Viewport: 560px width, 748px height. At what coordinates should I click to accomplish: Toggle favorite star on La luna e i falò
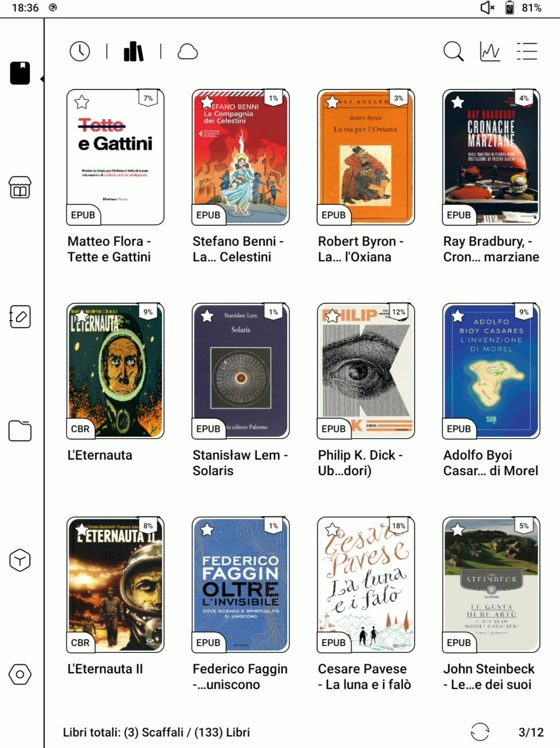pos(332,530)
